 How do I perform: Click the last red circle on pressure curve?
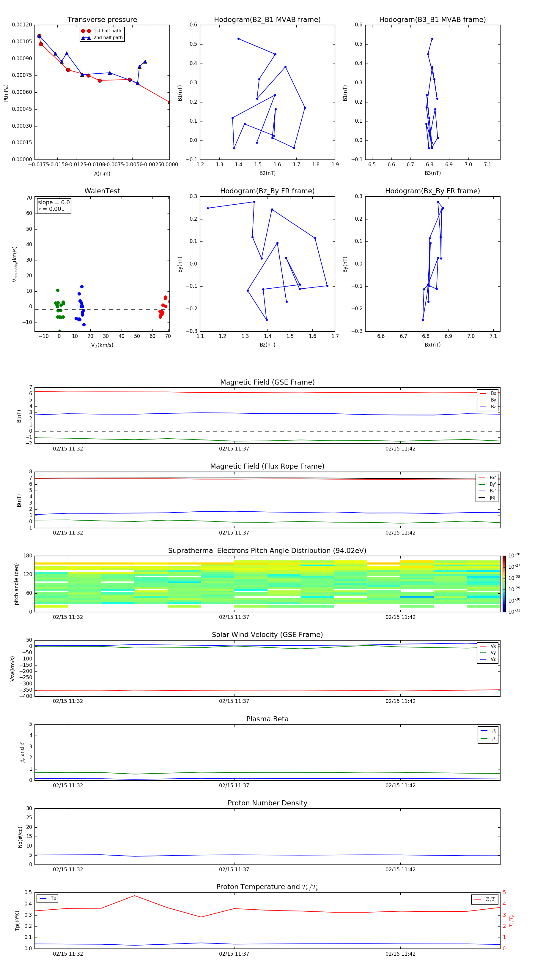click(x=169, y=102)
